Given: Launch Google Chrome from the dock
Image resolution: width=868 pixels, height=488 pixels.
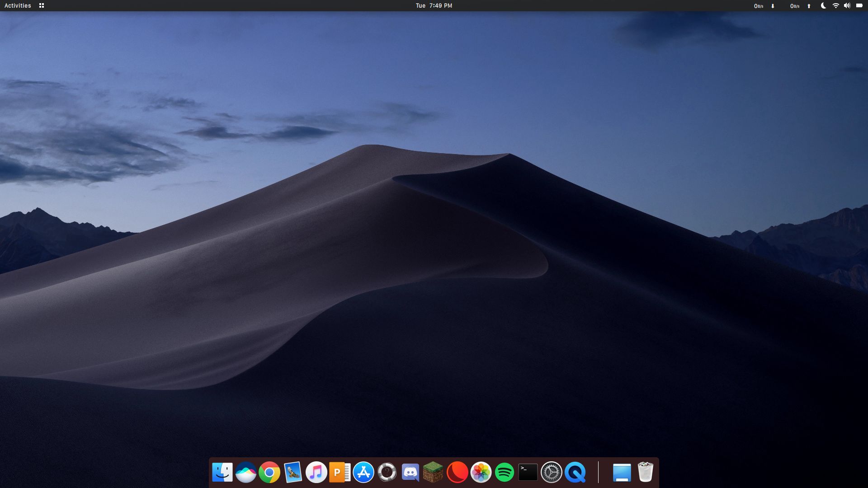Looking at the screenshot, I should [x=269, y=472].
